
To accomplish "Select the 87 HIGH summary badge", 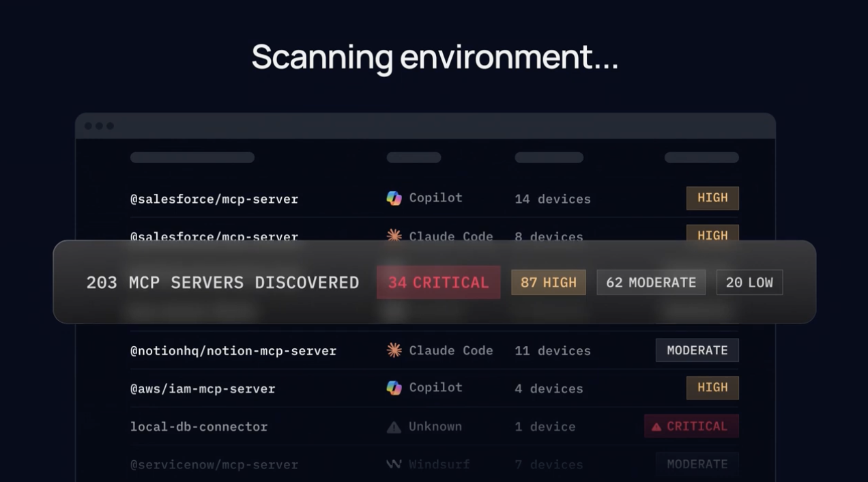I will (549, 282).
